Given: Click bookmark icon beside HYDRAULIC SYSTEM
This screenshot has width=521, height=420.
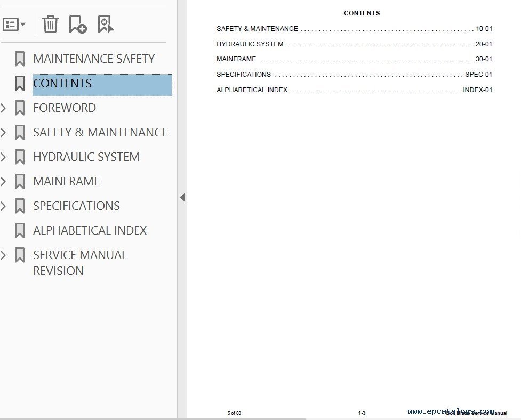Looking at the screenshot, I should click(20, 157).
